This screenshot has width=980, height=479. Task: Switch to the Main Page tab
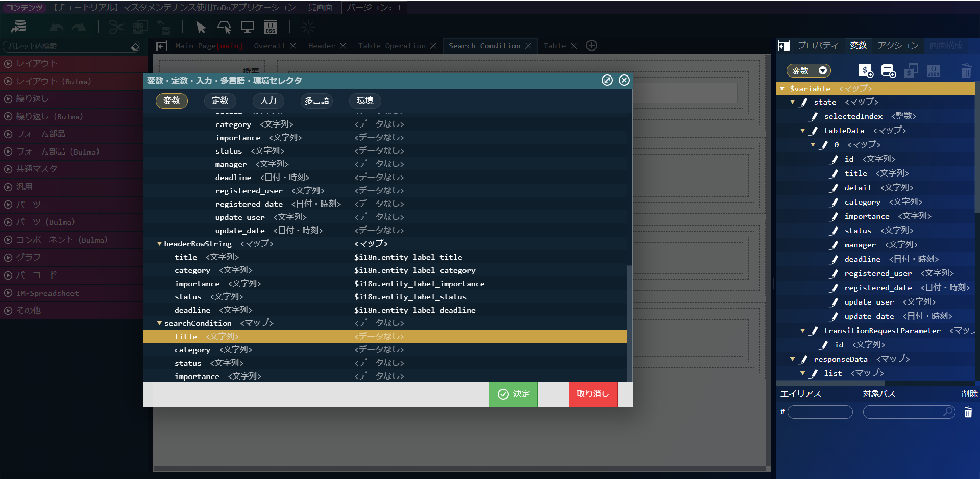click(x=208, y=46)
